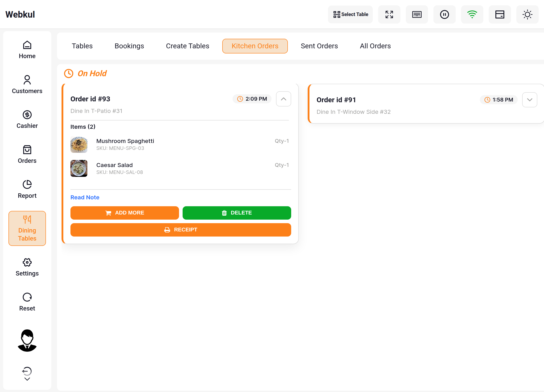Open the on-screen keyboard icon
The height and width of the screenshot is (392, 544).
click(417, 14)
